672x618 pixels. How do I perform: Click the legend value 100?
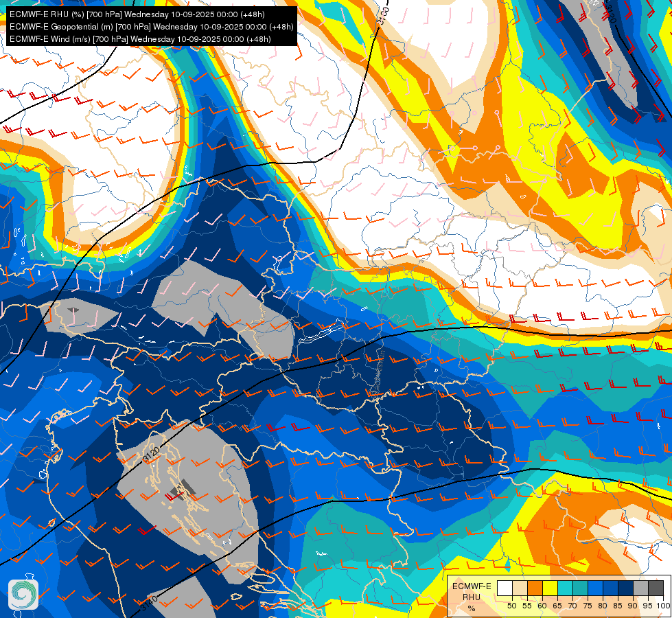tap(663, 606)
